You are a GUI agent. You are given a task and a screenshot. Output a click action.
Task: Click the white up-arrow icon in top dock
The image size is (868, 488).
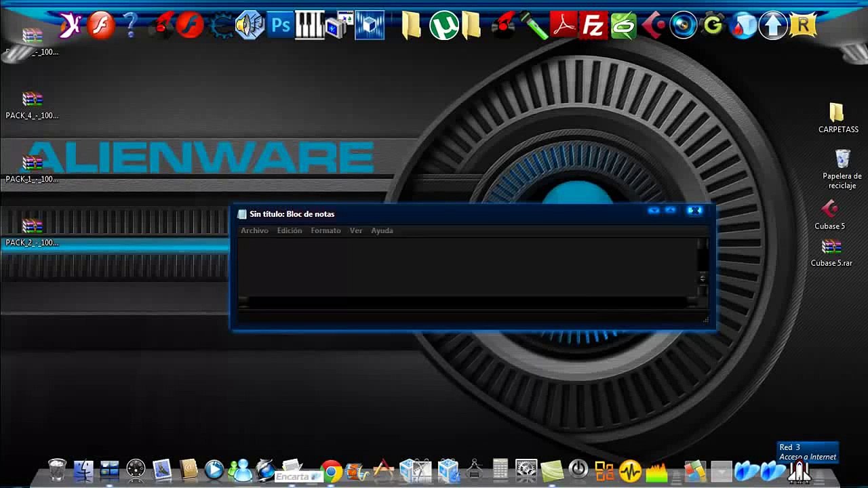[772, 26]
